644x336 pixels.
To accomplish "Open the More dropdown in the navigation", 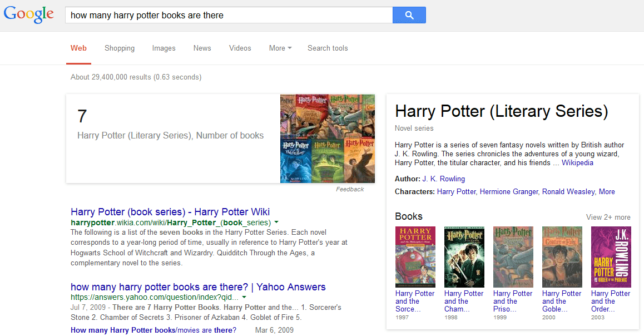I will tap(280, 48).
